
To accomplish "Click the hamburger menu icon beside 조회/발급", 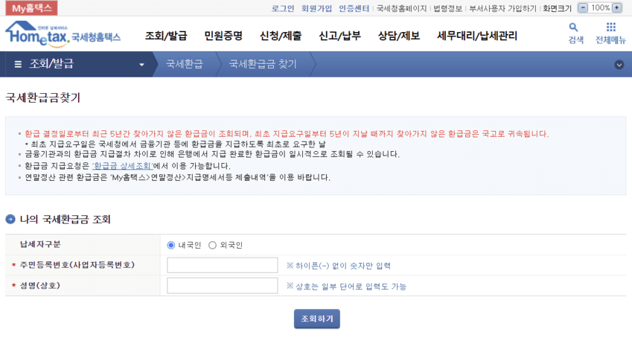I will (x=18, y=64).
